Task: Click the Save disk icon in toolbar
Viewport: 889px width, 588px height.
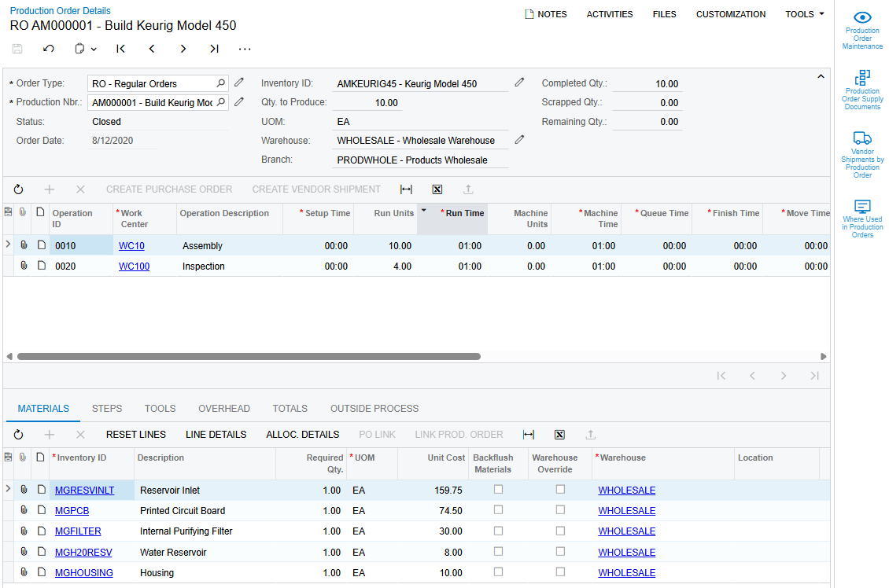Action: click(x=17, y=49)
